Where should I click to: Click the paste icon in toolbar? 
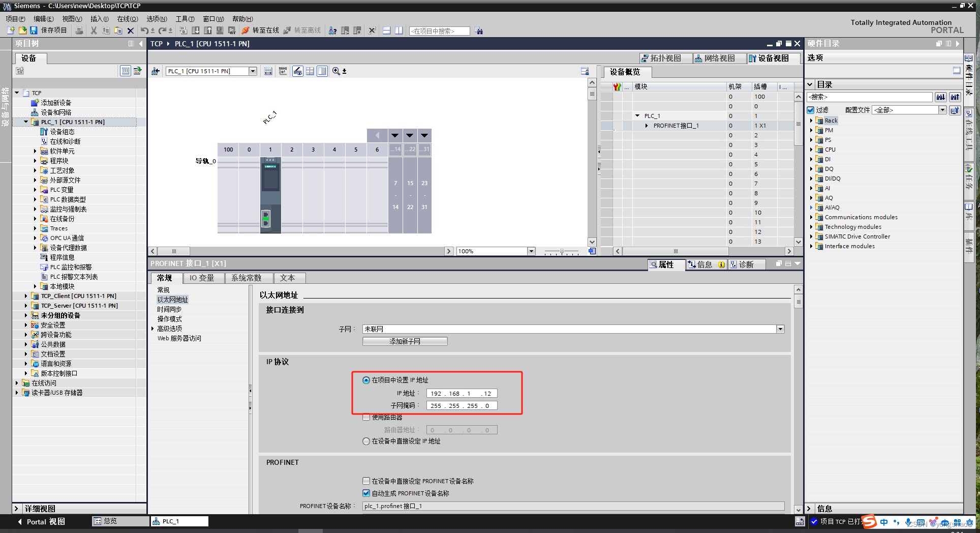point(118,31)
